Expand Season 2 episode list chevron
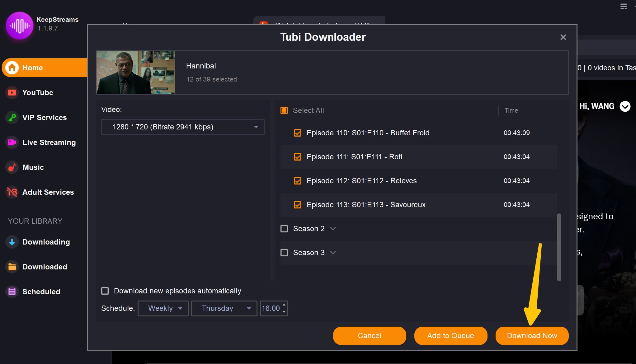 coord(333,229)
